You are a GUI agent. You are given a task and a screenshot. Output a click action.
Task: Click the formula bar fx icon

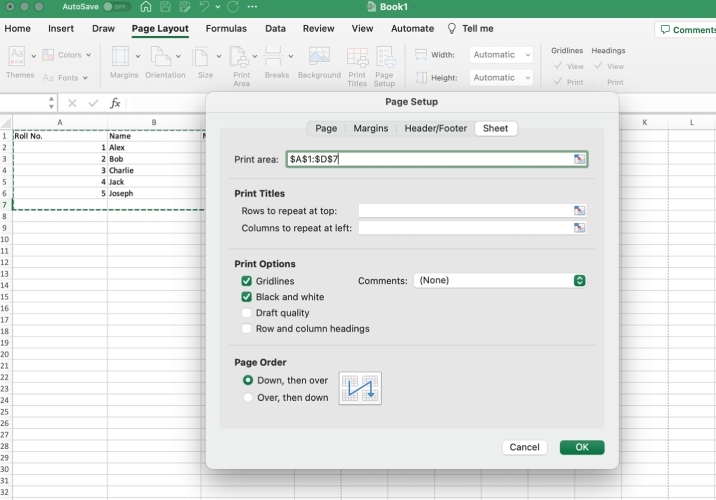(115, 103)
